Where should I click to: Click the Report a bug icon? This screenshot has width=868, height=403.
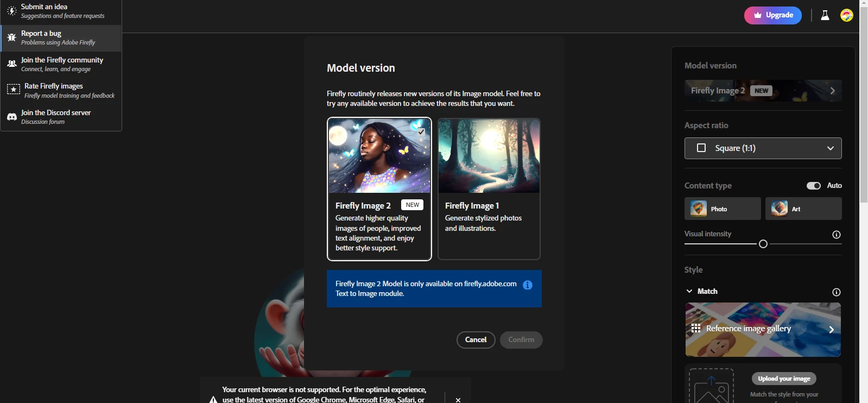[11, 37]
